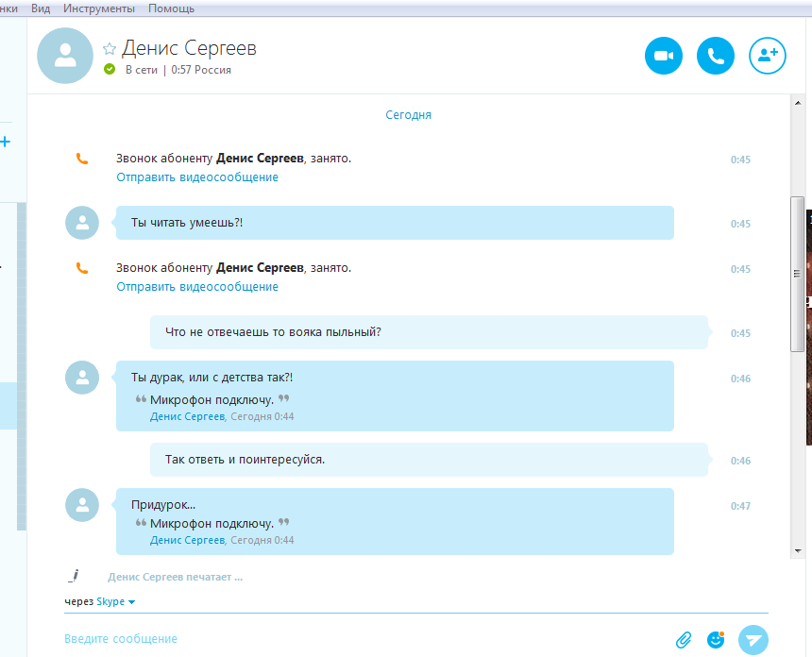Click the second orange call icon next to the second call notice

click(82, 268)
